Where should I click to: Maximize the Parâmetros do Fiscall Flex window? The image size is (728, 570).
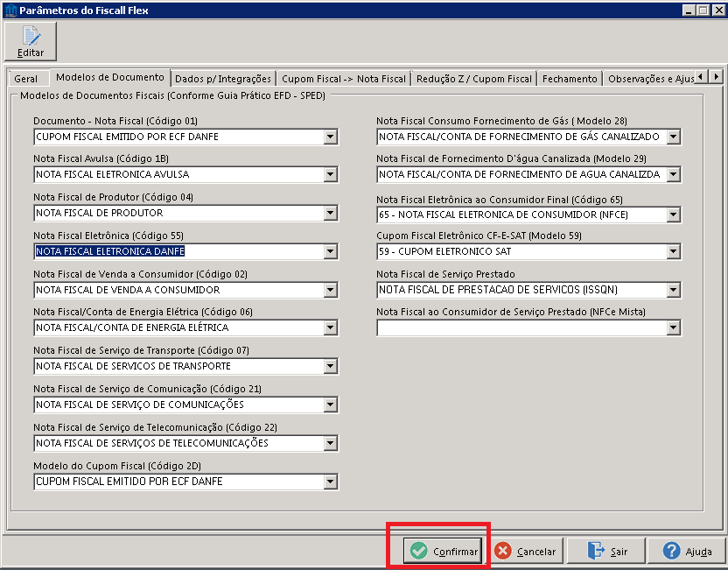coord(703,10)
